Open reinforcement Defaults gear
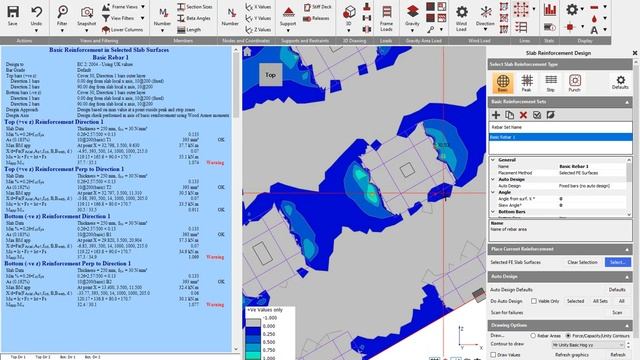Image resolution: width=640 pixels, height=360 pixels. coord(620,82)
